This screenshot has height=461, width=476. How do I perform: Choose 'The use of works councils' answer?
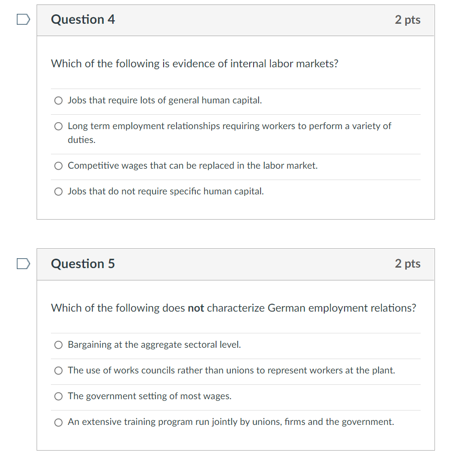58,370
